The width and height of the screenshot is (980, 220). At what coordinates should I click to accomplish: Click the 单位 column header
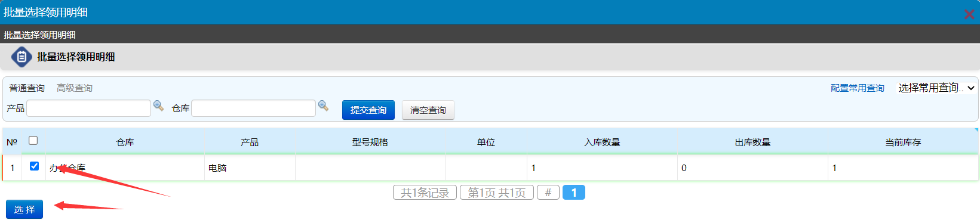[486, 142]
